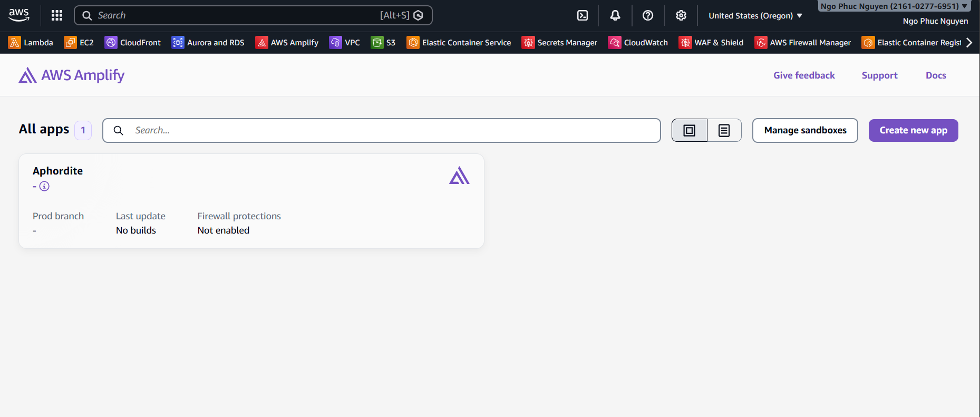
Task: Open the Elastic Container Service shortcut
Action: click(459, 43)
